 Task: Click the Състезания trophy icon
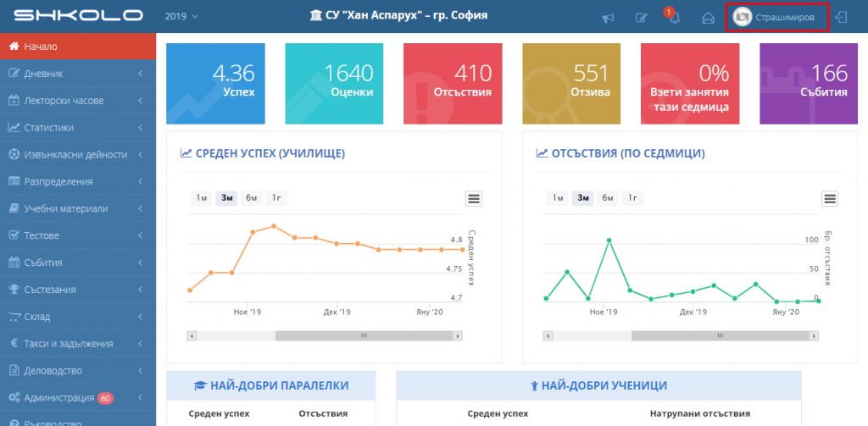(14, 290)
